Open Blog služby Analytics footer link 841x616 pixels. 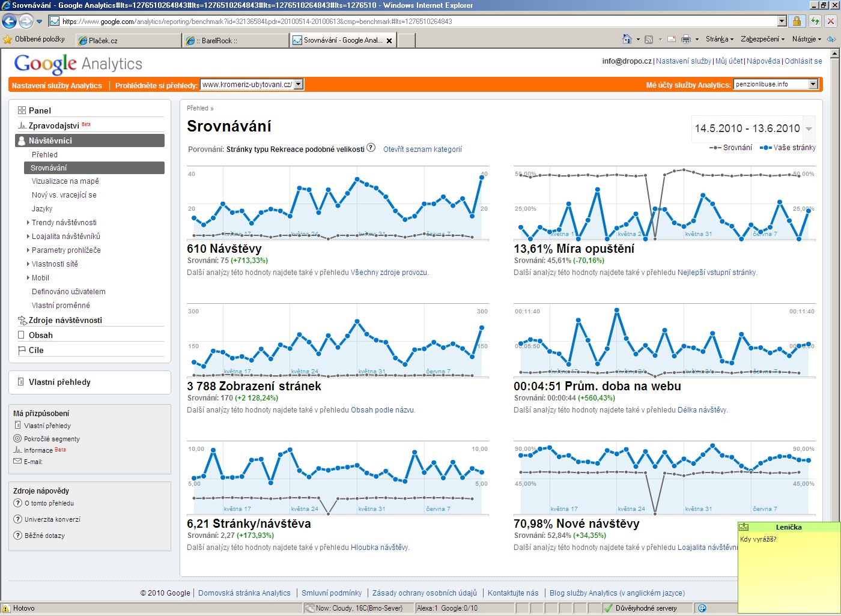pyautogui.click(x=617, y=593)
